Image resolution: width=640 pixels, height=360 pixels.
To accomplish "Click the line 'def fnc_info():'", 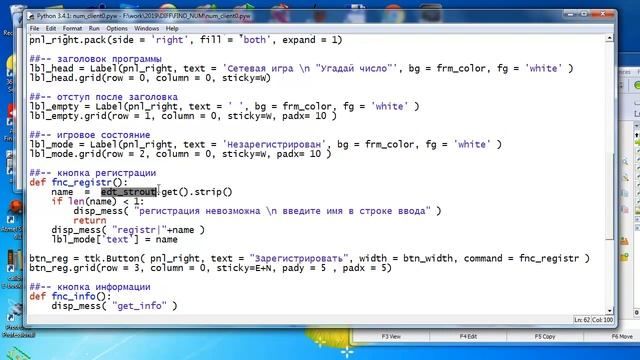I will 70,296.
